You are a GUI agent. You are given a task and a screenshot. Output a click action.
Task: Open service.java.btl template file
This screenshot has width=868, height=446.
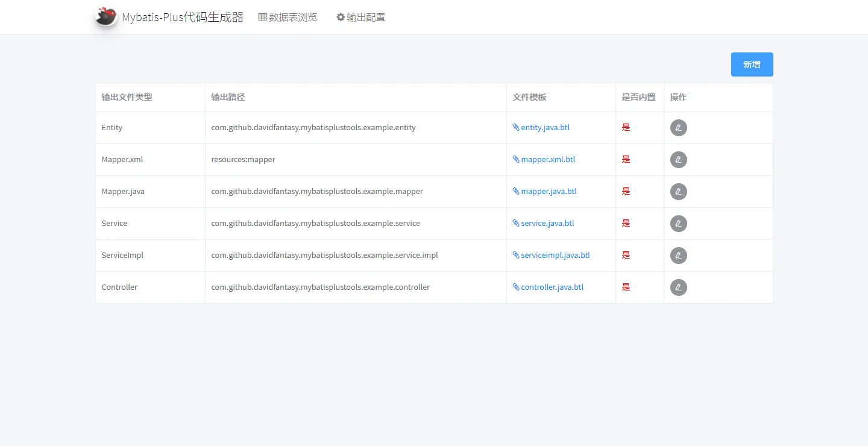pyautogui.click(x=547, y=224)
